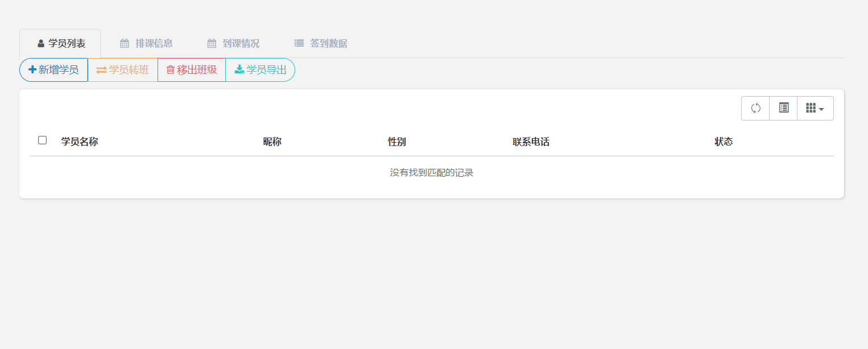This screenshot has width=868, height=349.
Task: Open the 排课信息 tab
Action: point(146,43)
